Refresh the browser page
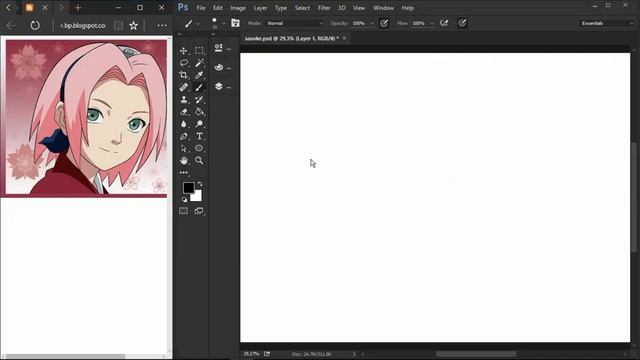The height and width of the screenshot is (360, 640). 35,25
